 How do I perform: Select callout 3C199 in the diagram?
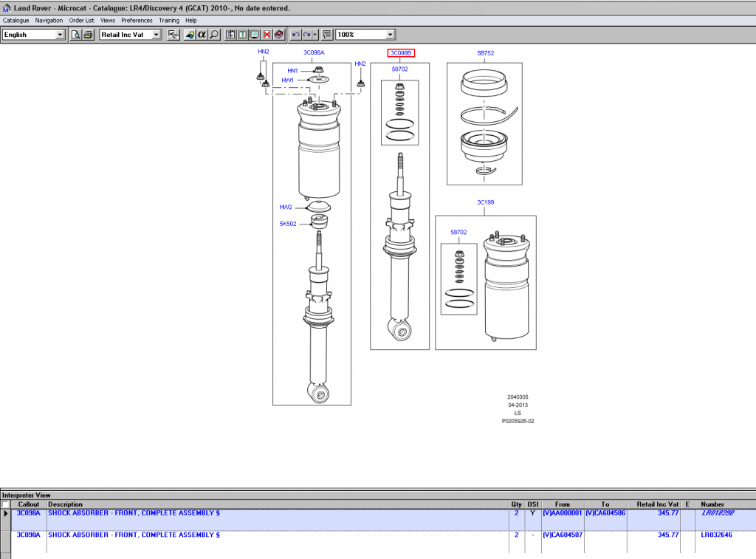tap(486, 202)
